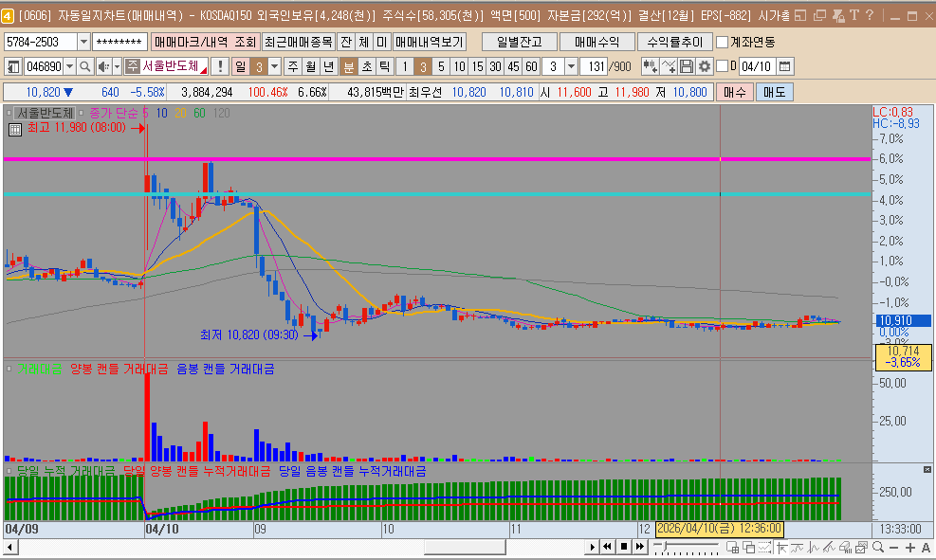936x560 pixels.
Task: Toggle 계좌연동 checkbox
Action: pyautogui.click(x=723, y=42)
